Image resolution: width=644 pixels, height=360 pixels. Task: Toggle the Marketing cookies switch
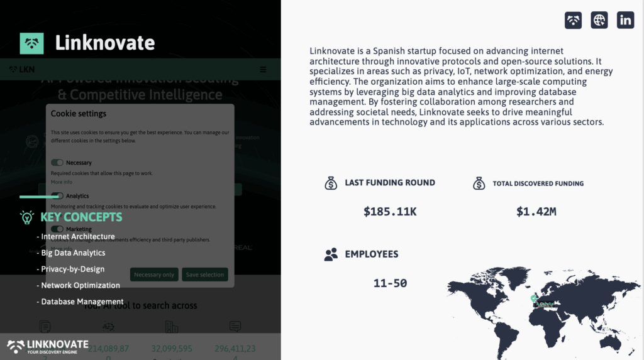click(x=57, y=229)
